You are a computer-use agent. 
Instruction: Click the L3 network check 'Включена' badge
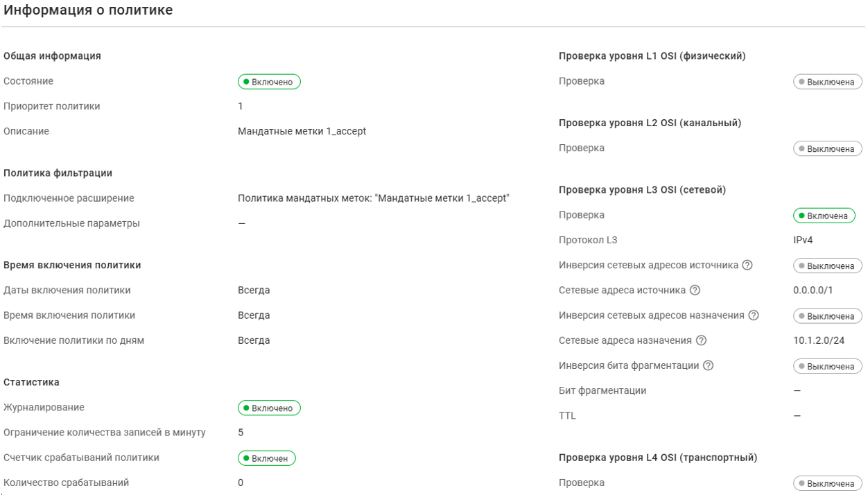click(x=824, y=216)
